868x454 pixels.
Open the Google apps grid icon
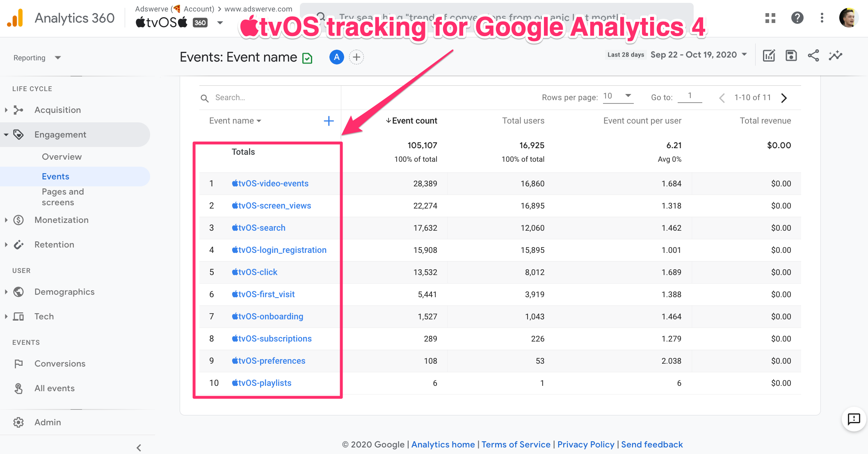tap(770, 18)
